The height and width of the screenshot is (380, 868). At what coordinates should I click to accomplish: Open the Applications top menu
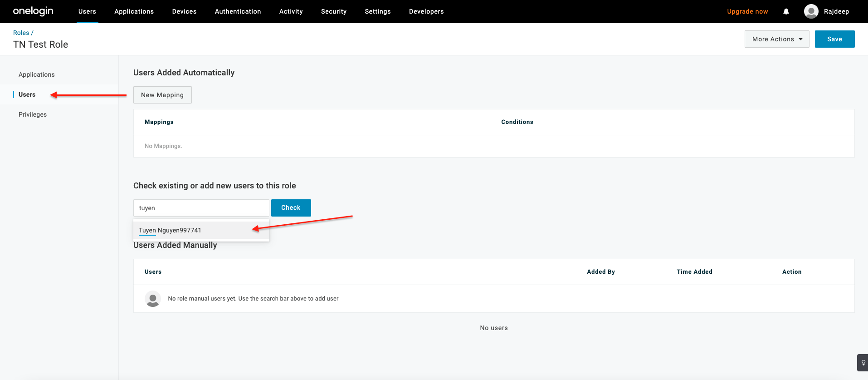click(134, 11)
